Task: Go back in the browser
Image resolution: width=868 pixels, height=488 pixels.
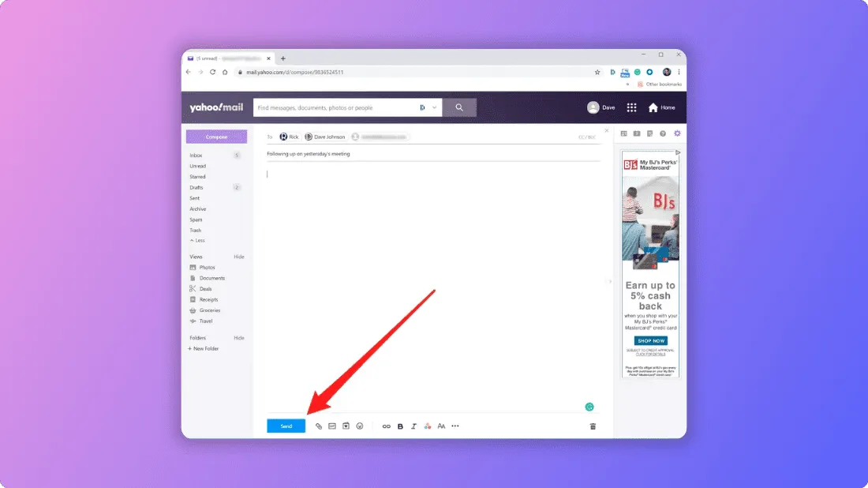Action: pos(189,72)
